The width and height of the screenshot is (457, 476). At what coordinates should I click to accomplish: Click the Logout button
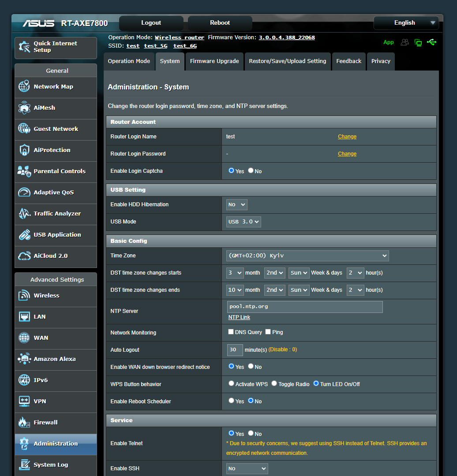[x=151, y=23]
